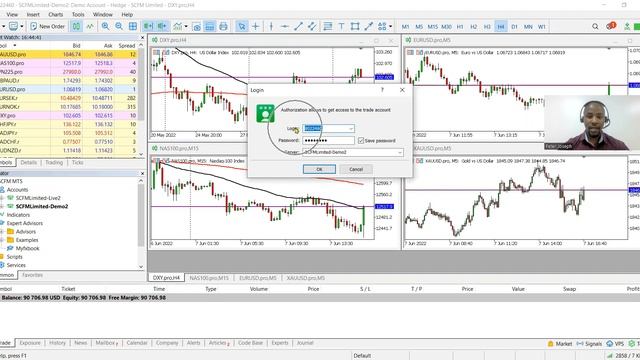The width and height of the screenshot is (640, 360).
Task: Open Market from the status bar
Action: [560, 344]
